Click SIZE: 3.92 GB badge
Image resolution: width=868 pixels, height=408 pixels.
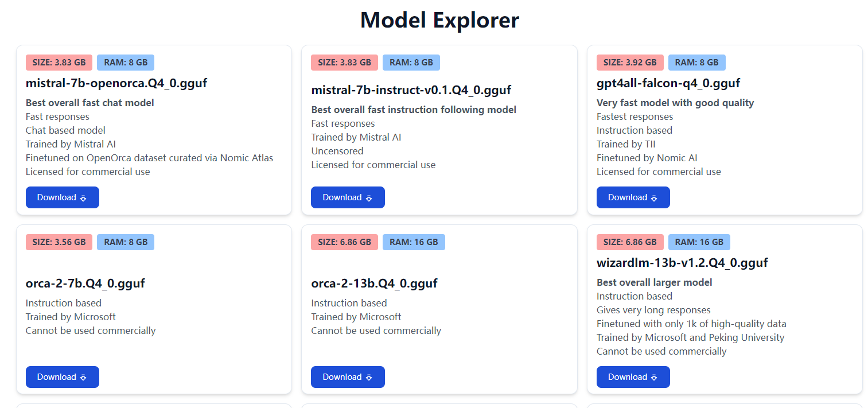tap(630, 63)
